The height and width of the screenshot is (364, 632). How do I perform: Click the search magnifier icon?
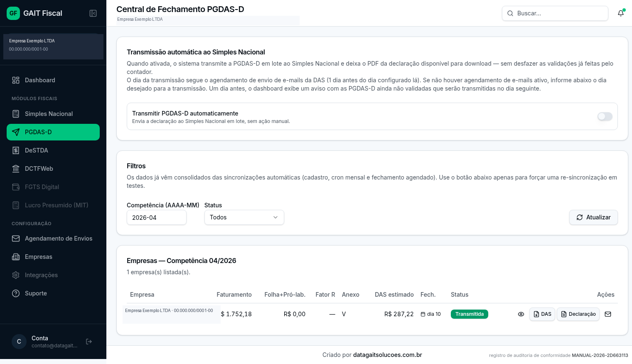(x=510, y=13)
